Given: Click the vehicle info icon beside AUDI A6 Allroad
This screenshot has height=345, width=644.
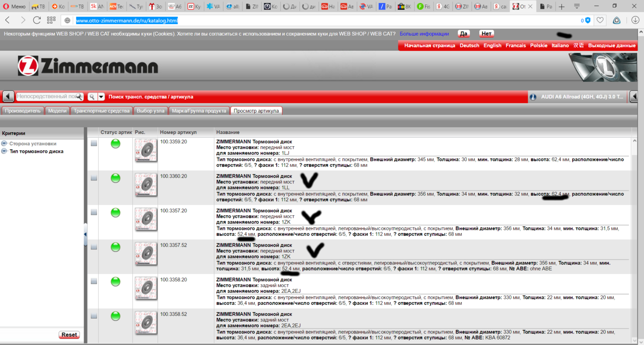Looking at the screenshot, I should tap(533, 97).
